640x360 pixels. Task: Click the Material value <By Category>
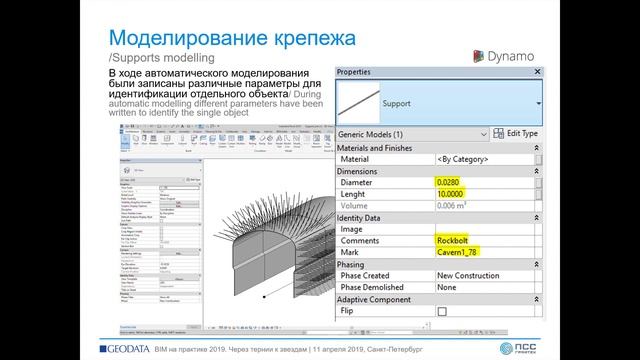point(462,159)
